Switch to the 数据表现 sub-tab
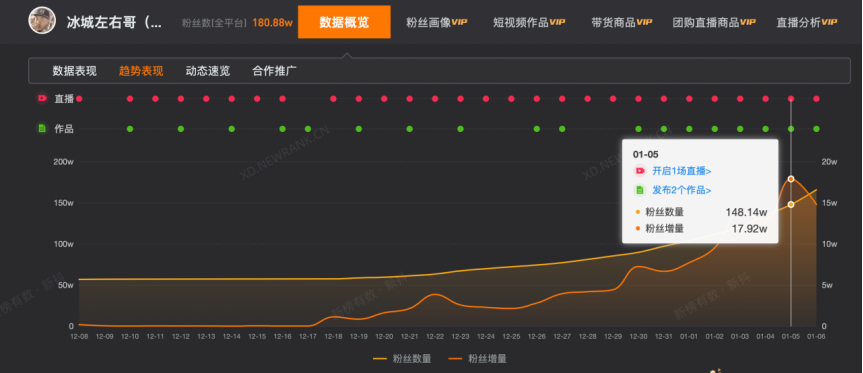This screenshot has width=863, height=373. point(74,71)
